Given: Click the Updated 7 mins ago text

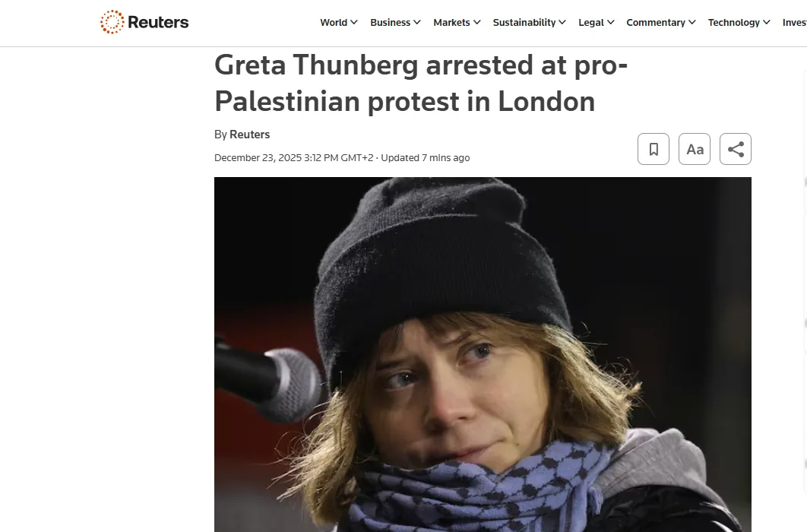Looking at the screenshot, I should click(x=426, y=158).
